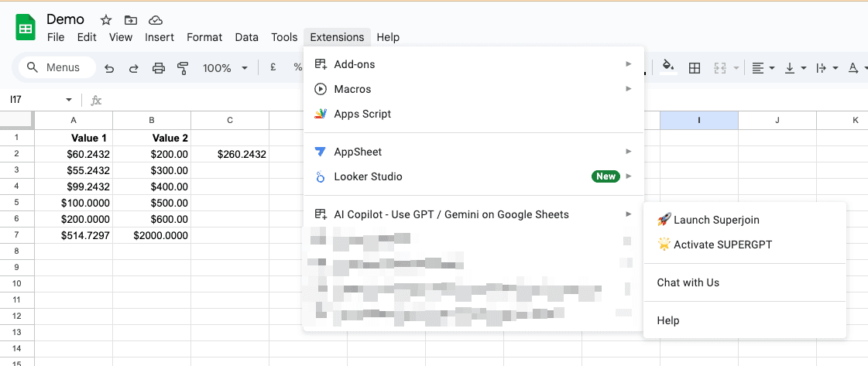Choose Launch Superjoin

point(745,220)
